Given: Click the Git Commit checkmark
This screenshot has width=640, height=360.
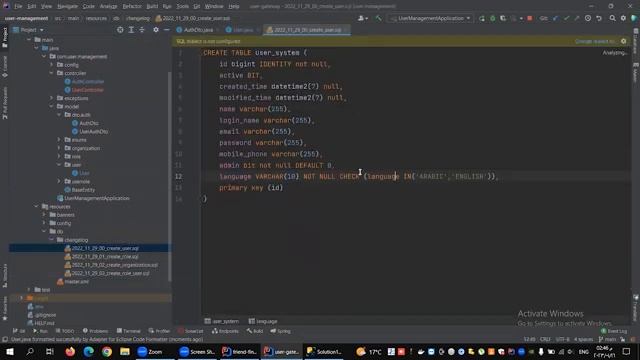Looking at the screenshot, I should coord(566,18).
